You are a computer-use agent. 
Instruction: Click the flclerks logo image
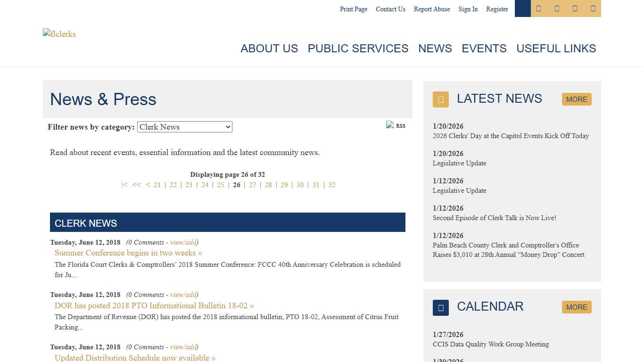pos(59,33)
